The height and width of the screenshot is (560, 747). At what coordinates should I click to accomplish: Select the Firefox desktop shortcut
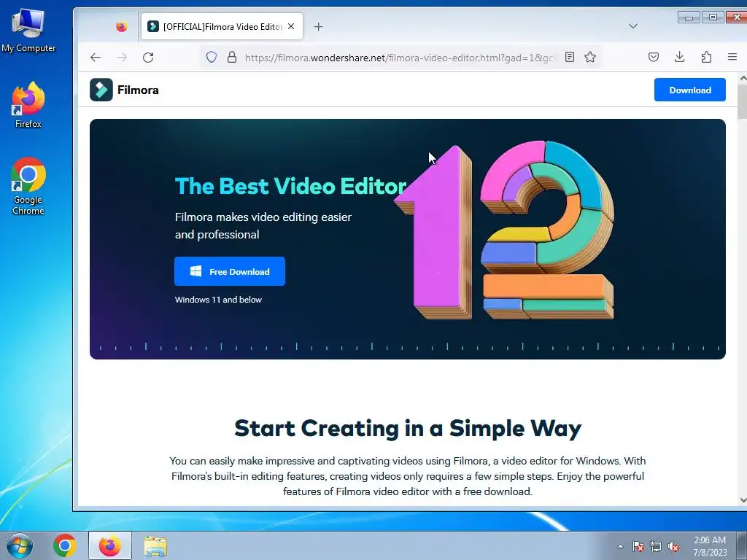(28, 105)
